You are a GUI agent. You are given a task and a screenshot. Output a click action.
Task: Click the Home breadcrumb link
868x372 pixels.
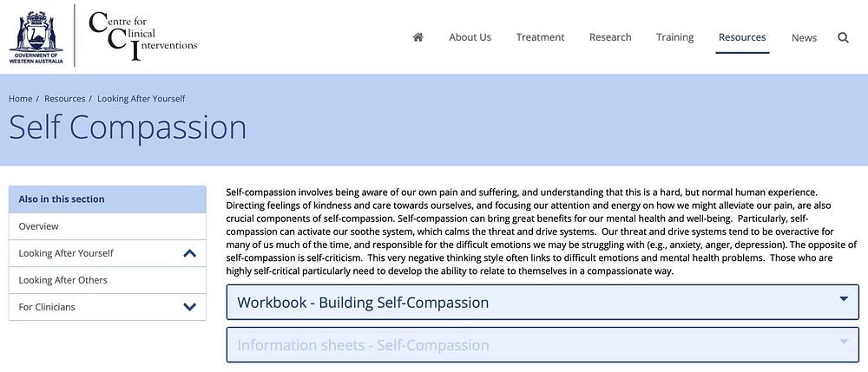pyautogui.click(x=21, y=98)
